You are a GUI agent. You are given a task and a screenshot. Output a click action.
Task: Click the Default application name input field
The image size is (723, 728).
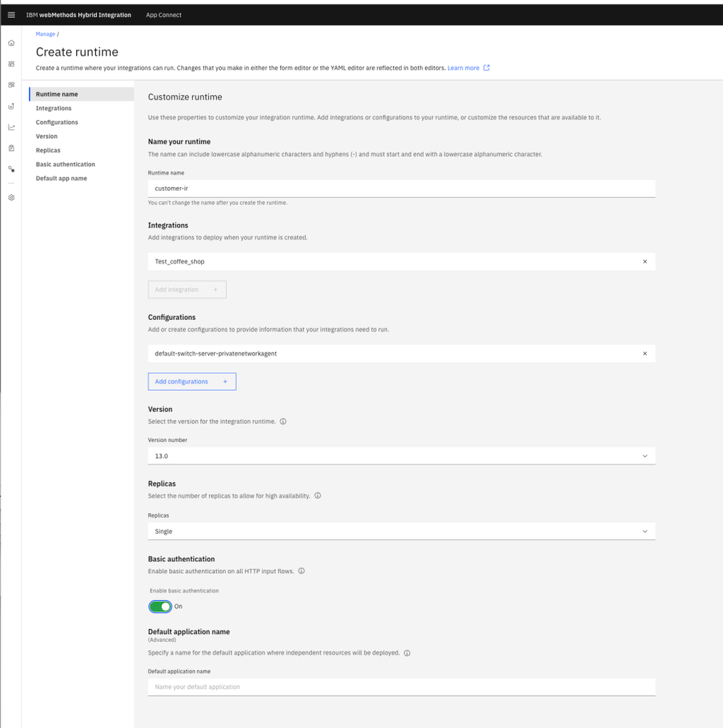pyautogui.click(x=401, y=686)
